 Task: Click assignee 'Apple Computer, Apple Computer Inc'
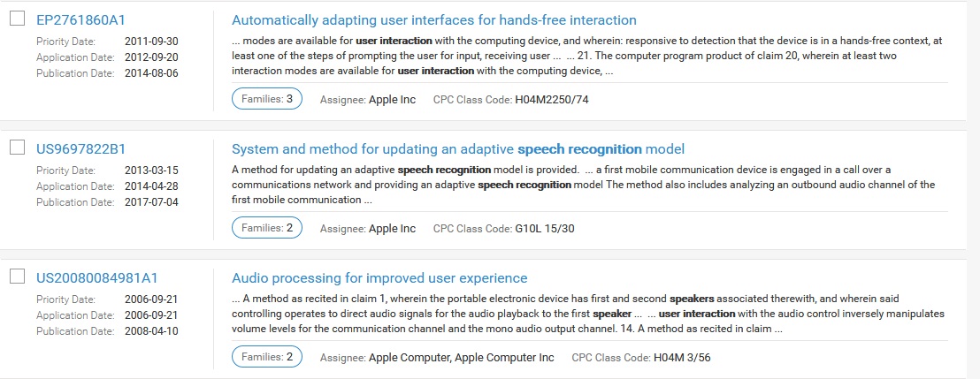[461, 358]
